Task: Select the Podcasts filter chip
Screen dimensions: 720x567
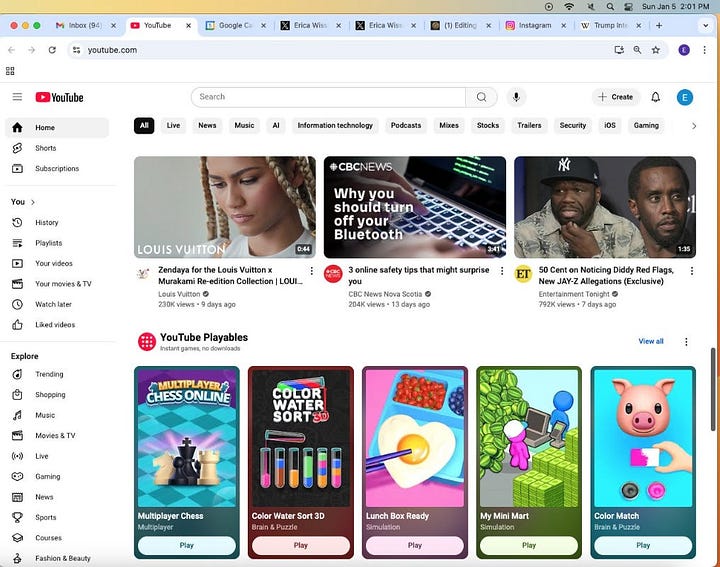Action: [406, 125]
